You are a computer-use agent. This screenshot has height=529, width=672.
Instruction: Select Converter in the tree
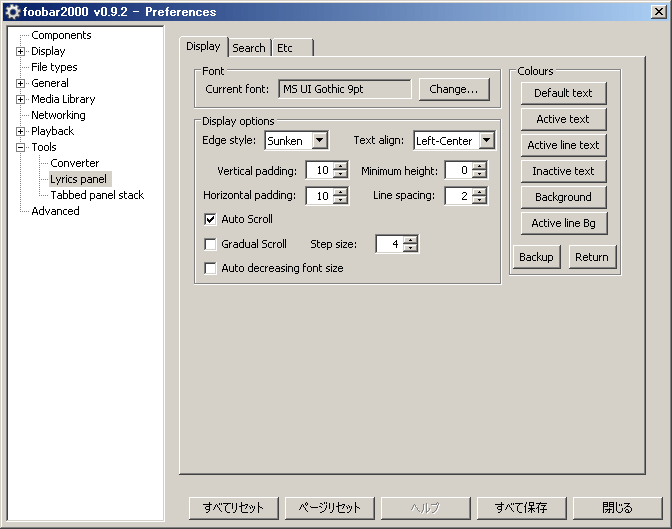tap(75, 163)
